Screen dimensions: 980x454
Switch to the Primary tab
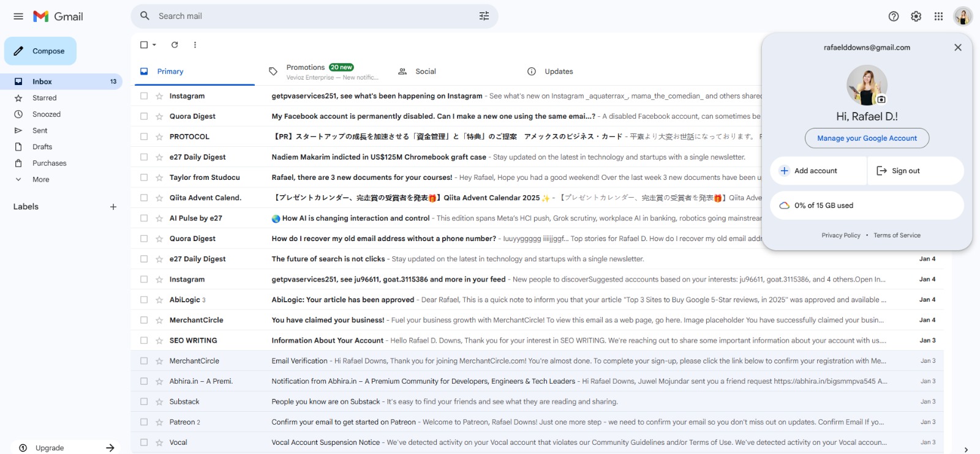click(x=194, y=72)
